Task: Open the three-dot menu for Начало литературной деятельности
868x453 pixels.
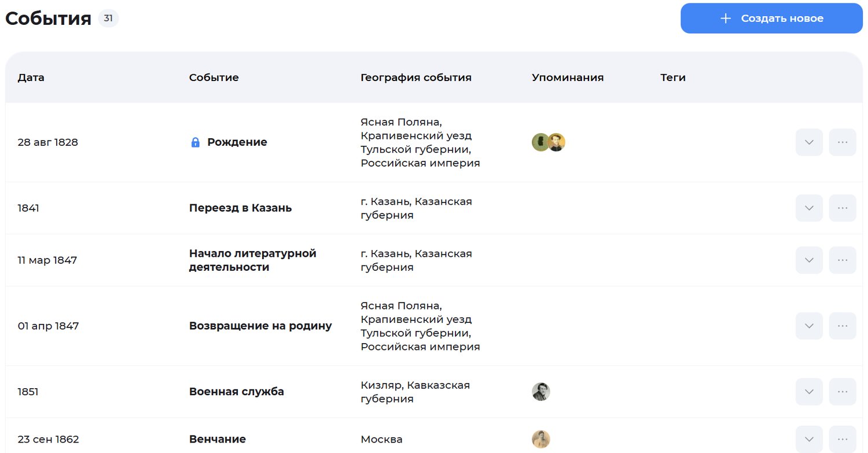Action: click(x=843, y=260)
